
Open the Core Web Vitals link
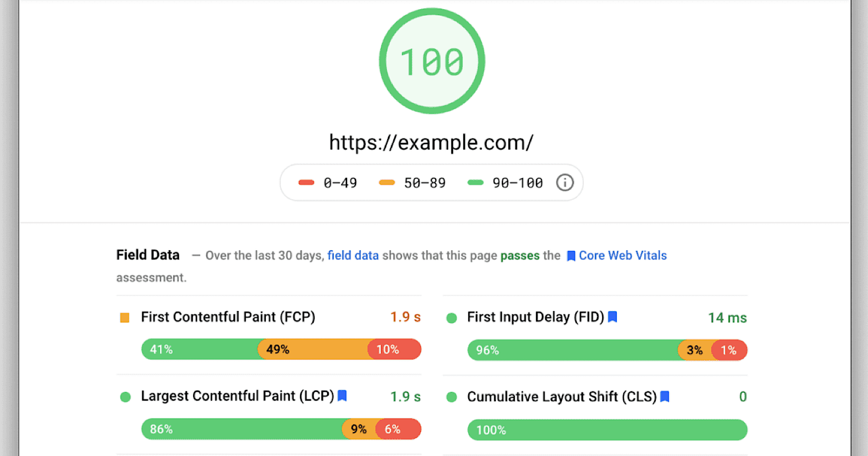coord(622,255)
